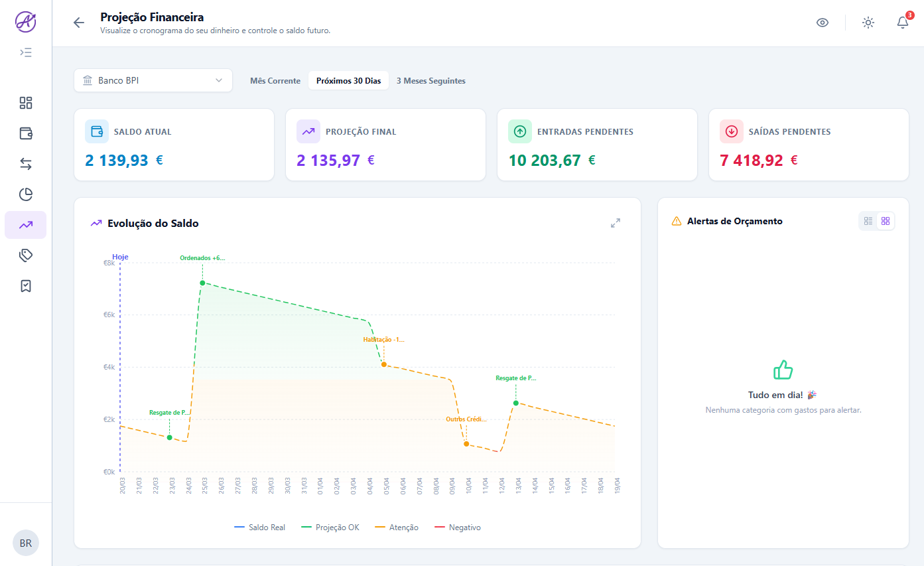Toggle light theme with the sun icon
This screenshot has height=566, width=924.
pyautogui.click(x=868, y=23)
